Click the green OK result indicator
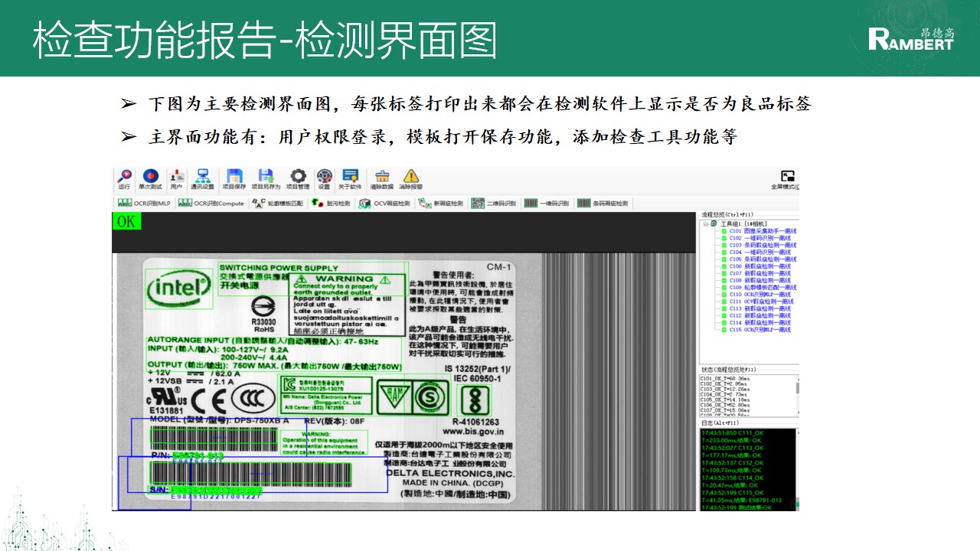Viewport: 980px width, 551px height. [126, 221]
